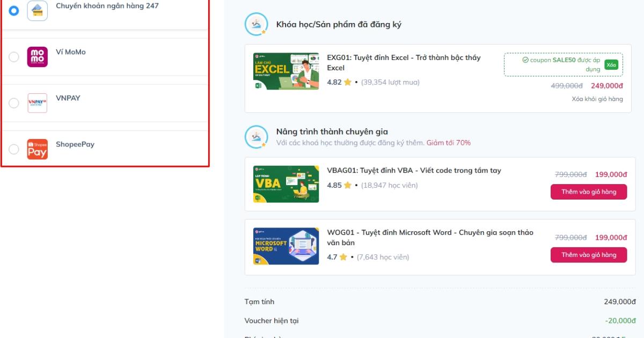The image size is (644, 338).
Task: Click the 4.85 rating value
Action: 334,185
